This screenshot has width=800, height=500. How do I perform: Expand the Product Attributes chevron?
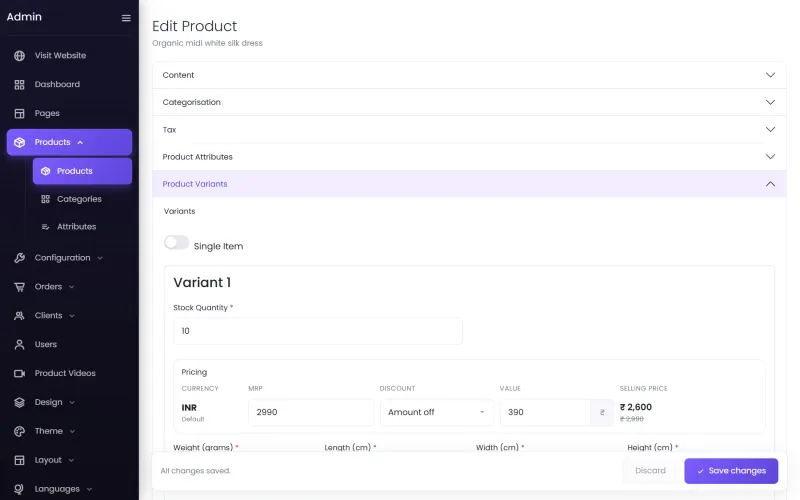770,157
